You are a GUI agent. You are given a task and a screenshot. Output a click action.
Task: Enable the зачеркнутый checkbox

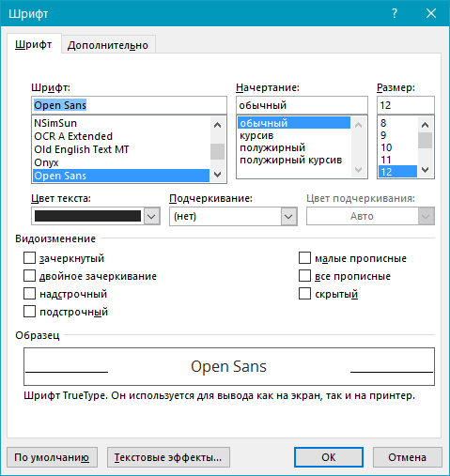pos(29,258)
